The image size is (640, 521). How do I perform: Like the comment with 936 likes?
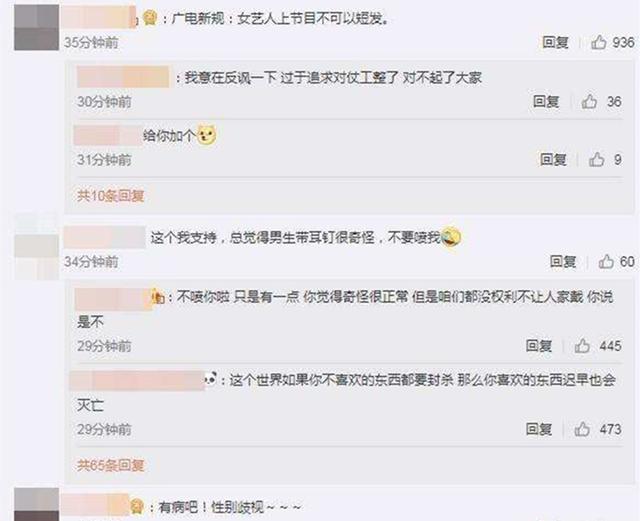[x=598, y=42]
